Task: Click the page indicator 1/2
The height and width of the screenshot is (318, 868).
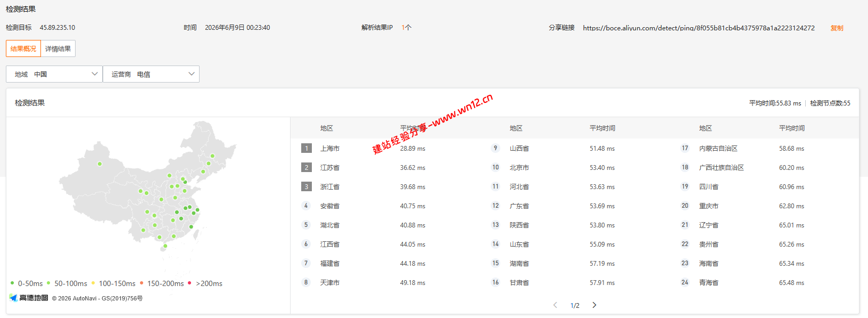Action: tap(575, 306)
